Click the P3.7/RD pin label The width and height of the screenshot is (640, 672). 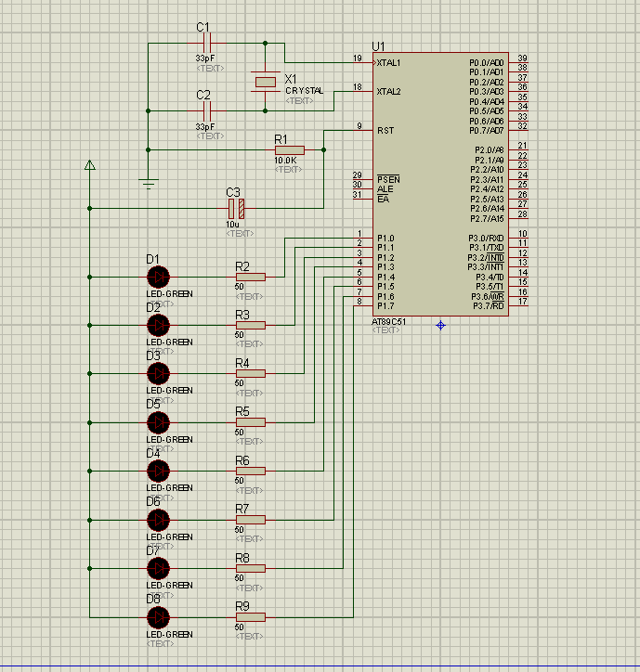tap(489, 306)
